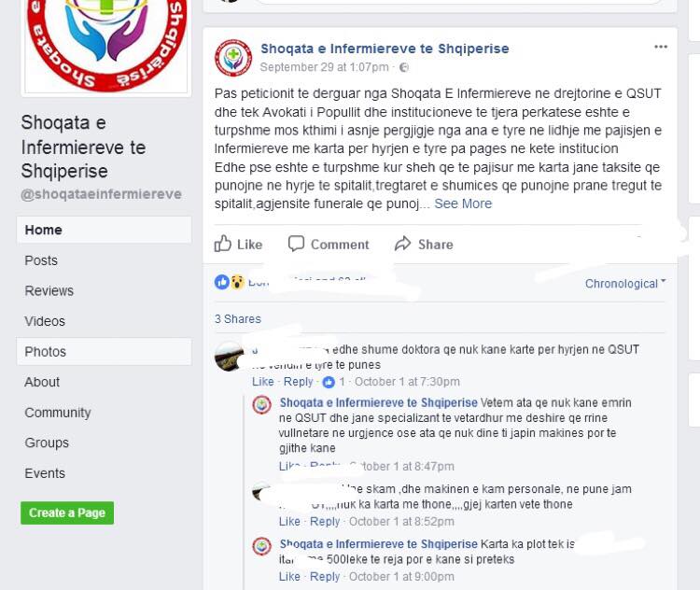Open the 3 Shares list
Screen dimensions: 700x590
point(237,319)
